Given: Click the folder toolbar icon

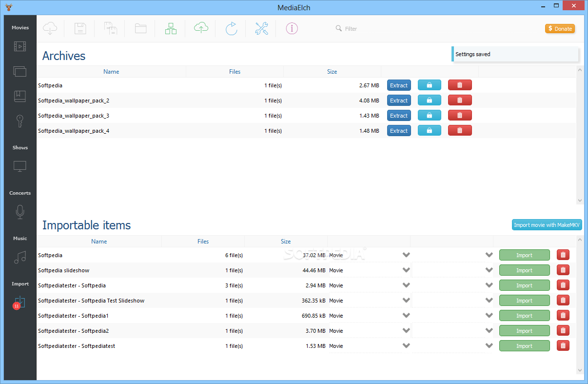Looking at the screenshot, I should (141, 28).
